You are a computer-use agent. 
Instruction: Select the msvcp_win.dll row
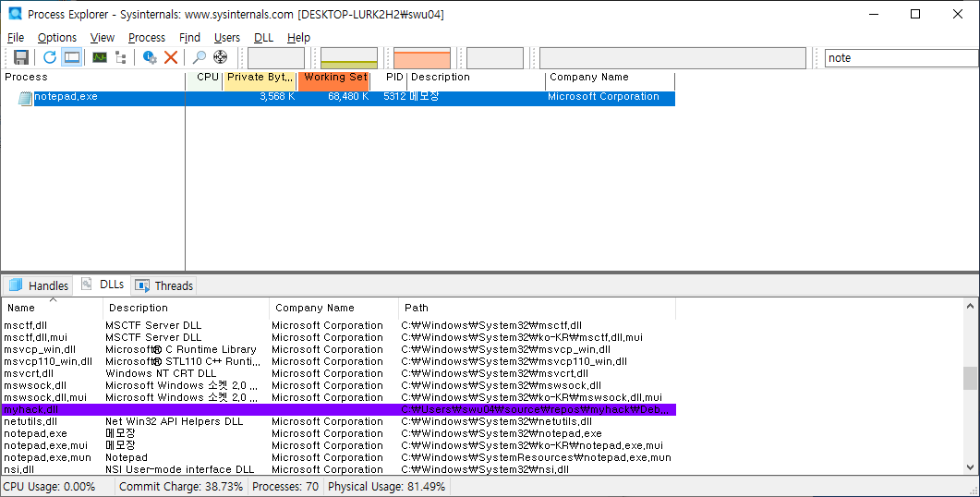pos(338,350)
